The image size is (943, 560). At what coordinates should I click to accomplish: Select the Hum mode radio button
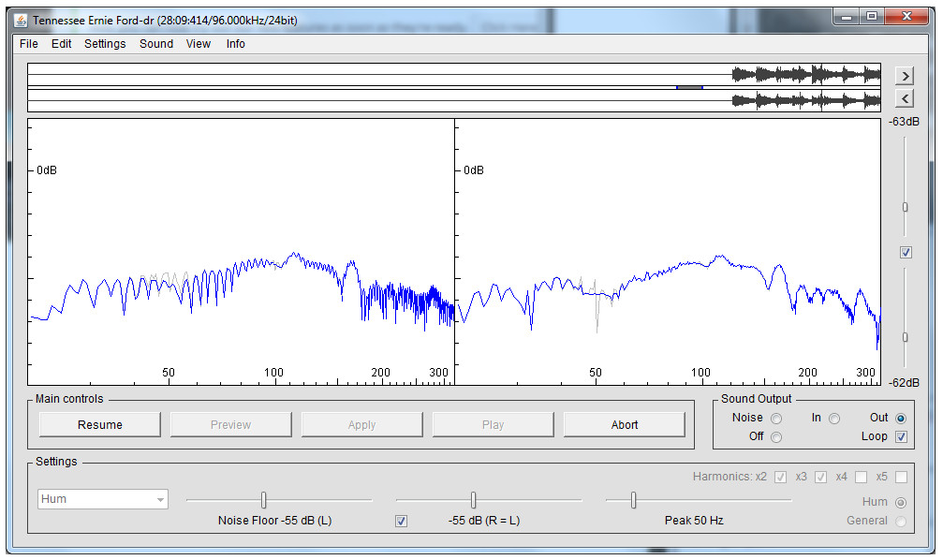pyautogui.click(x=901, y=502)
